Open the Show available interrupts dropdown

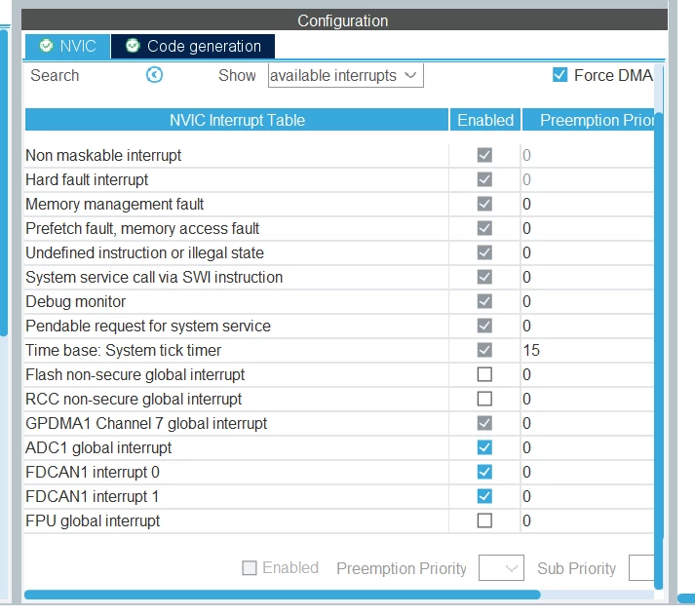[345, 75]
